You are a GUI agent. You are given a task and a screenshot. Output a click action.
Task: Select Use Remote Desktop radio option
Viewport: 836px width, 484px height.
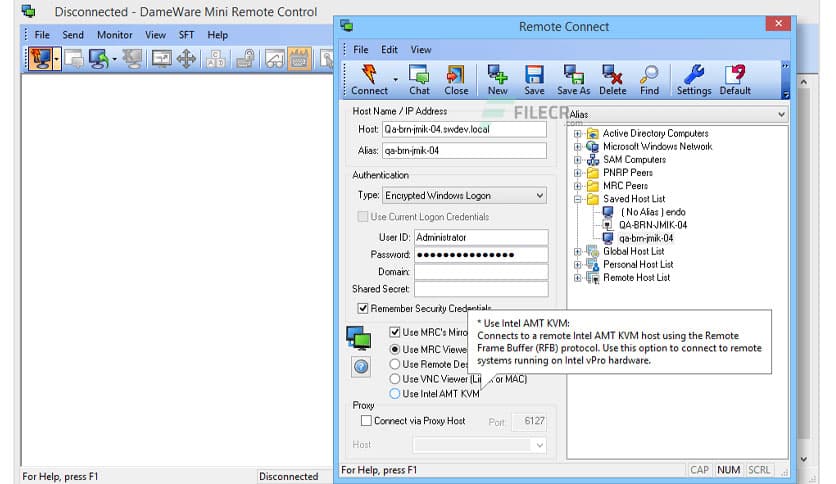[395, 364]
